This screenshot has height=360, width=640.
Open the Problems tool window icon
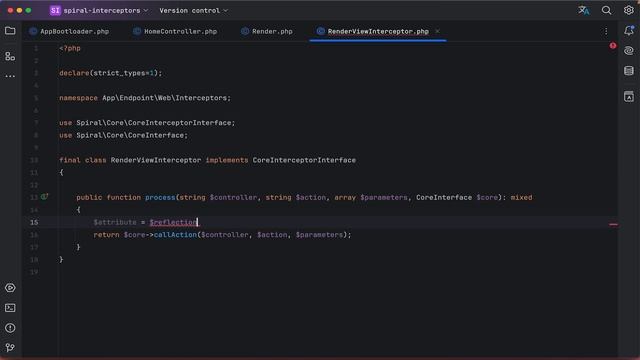click(10, 328)
